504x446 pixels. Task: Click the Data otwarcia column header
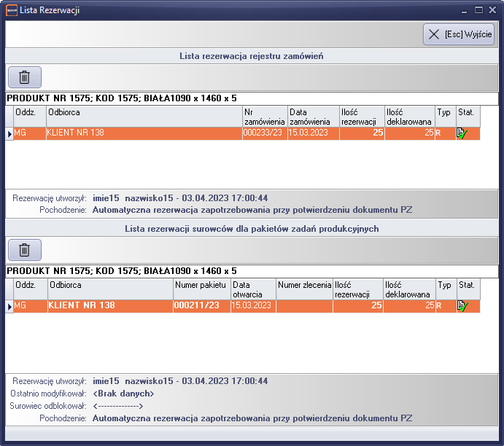coord(252,289)
